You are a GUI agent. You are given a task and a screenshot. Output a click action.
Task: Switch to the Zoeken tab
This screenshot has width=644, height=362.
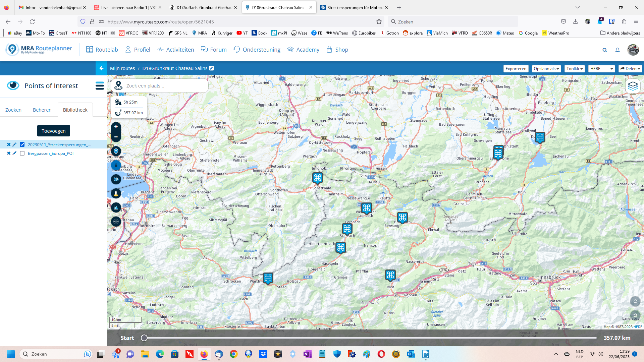pos(13,110)
